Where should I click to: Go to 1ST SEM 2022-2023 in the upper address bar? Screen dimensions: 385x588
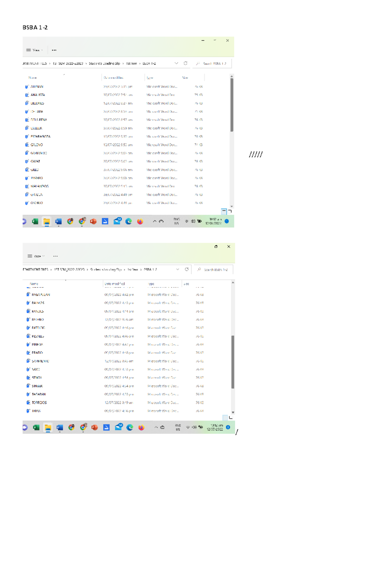pos(68,63)
